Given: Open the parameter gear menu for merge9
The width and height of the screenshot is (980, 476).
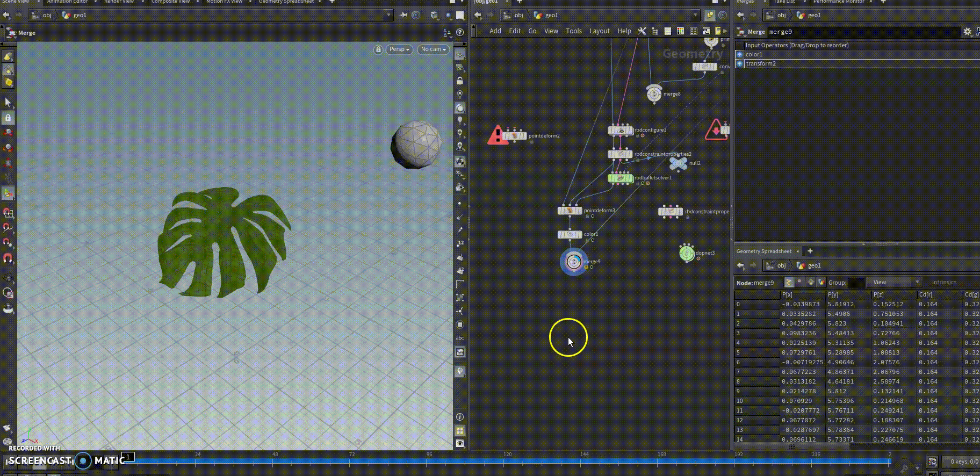Looking at the screenshot, I should pos(968,32).
